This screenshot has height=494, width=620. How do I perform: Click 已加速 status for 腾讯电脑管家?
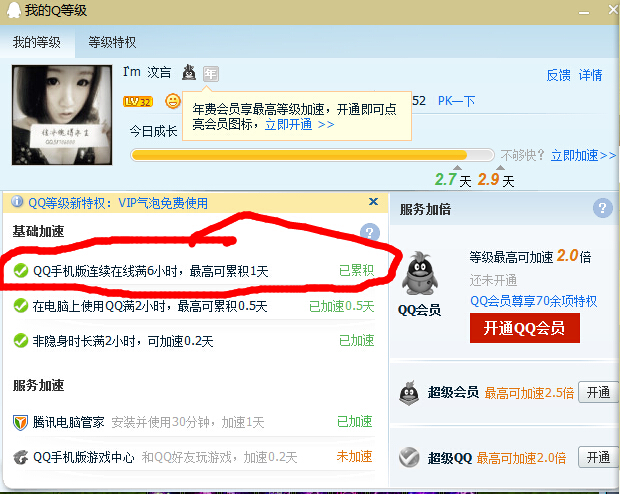pyautogui.click(x=355, y=422)
